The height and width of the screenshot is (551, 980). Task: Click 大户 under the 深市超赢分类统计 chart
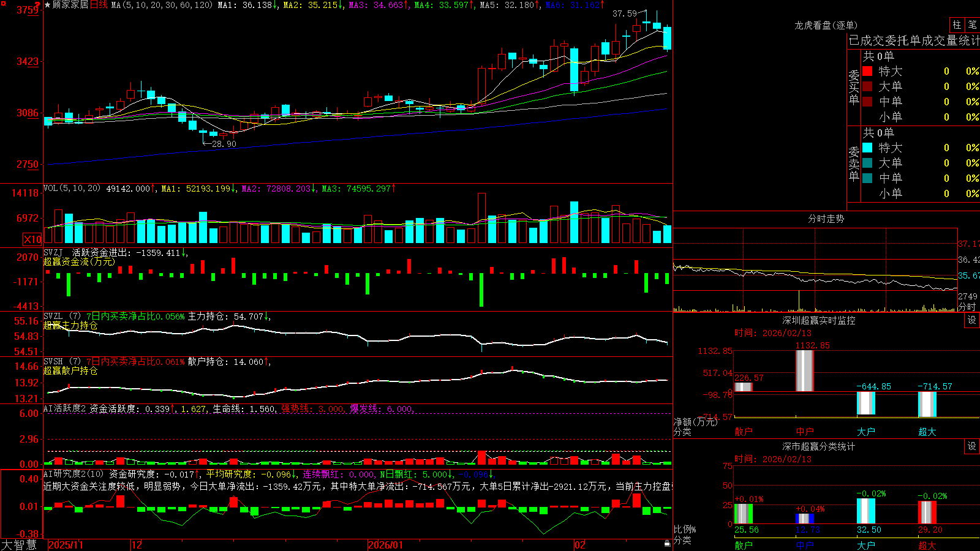click(866, 545)
